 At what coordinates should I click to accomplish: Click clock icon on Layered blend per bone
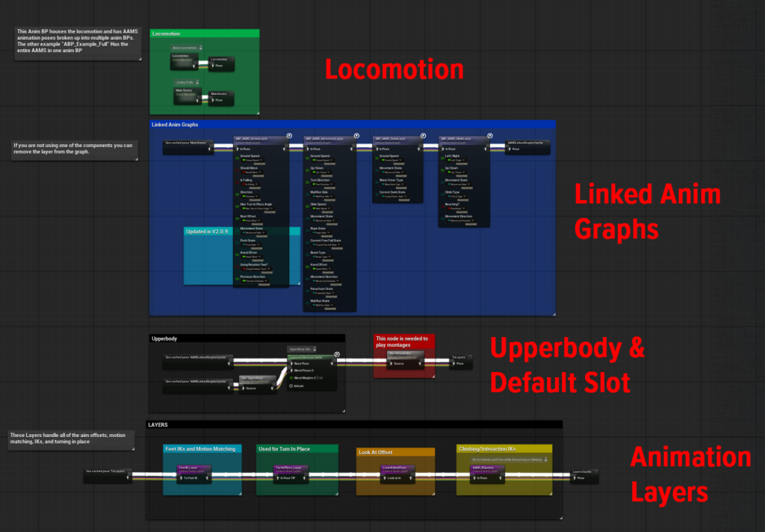336,354
